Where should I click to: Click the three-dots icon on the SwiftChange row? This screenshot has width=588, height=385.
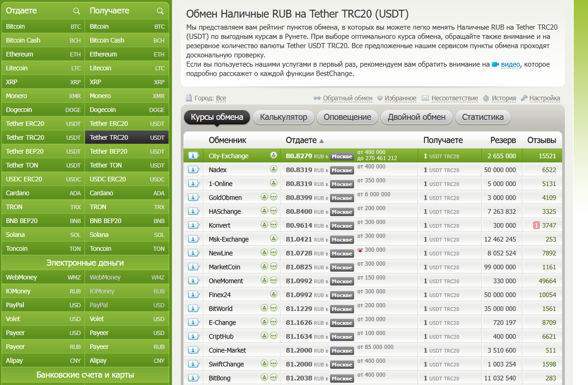(x=273, y=364)
